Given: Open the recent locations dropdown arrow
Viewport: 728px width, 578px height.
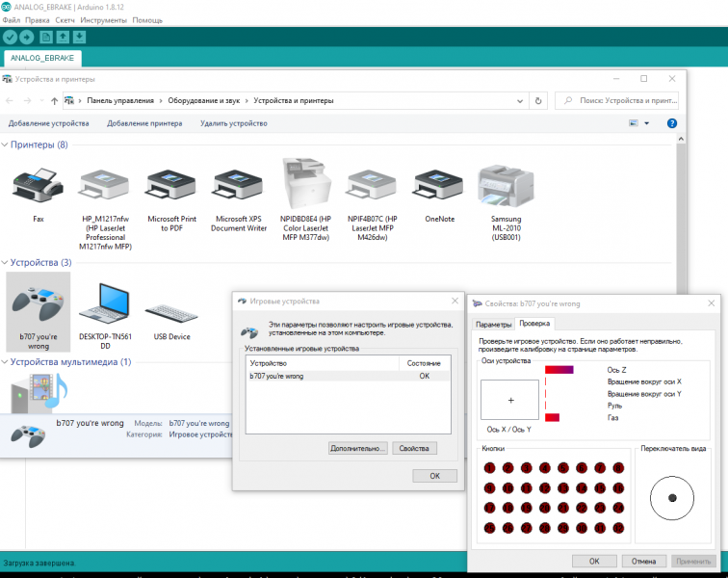Looking at the screenshot, I should pyautogui.click(x=41, y=101).
